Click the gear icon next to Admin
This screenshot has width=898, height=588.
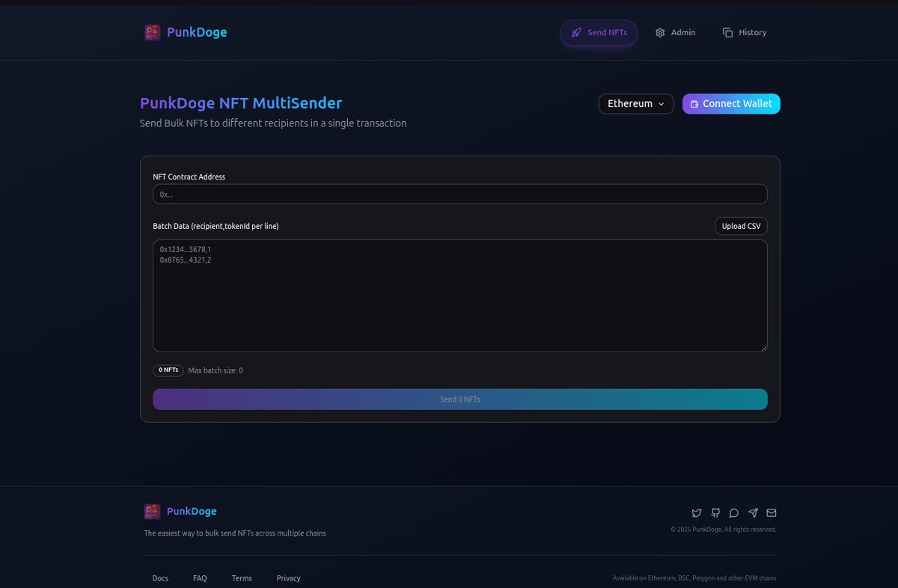coord(660,32)
